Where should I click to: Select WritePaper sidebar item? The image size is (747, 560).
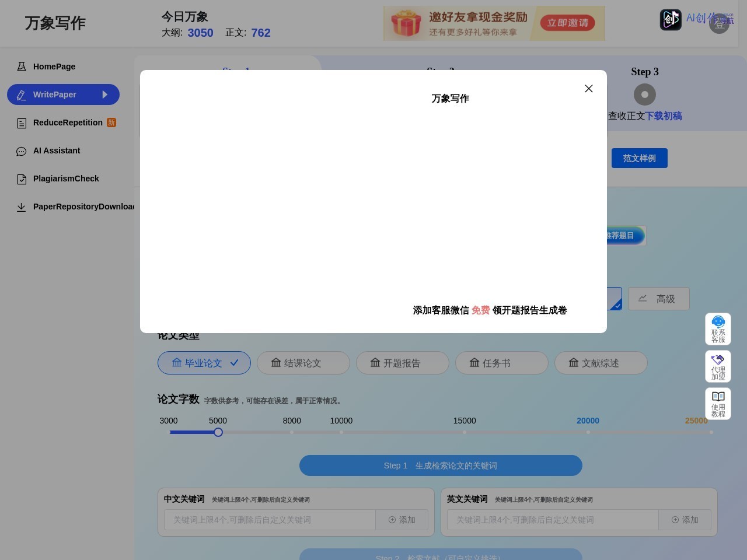(63, 94)
